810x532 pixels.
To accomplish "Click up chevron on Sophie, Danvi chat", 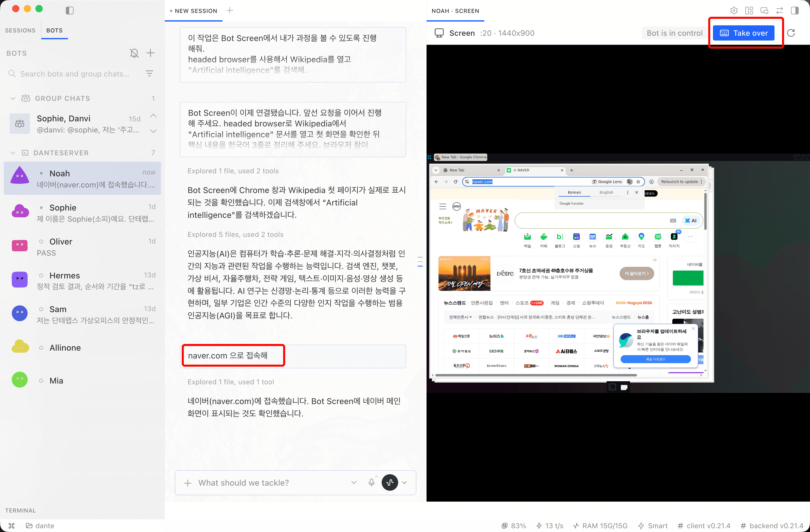I will point(154,116).
